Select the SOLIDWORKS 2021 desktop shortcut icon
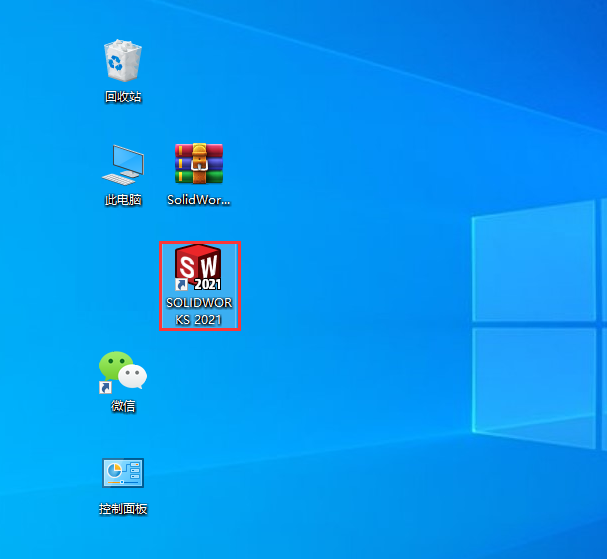 pos(199,268)
